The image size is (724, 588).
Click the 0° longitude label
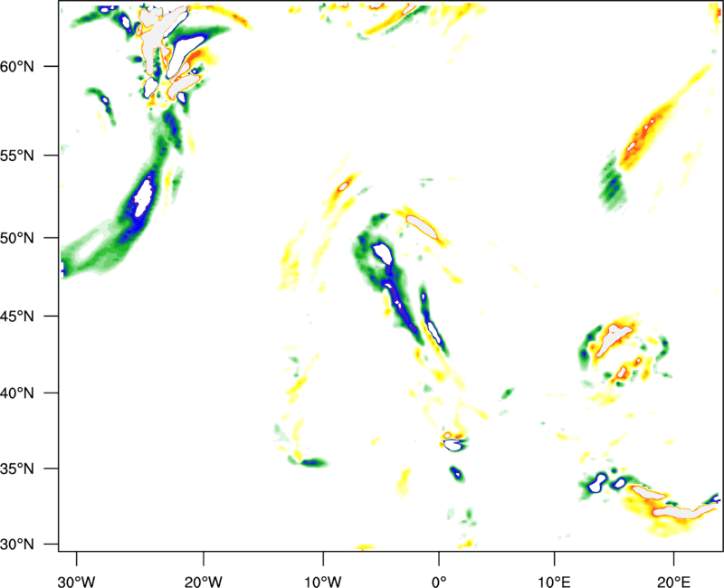pyautogui.click(x=439, y=582)
